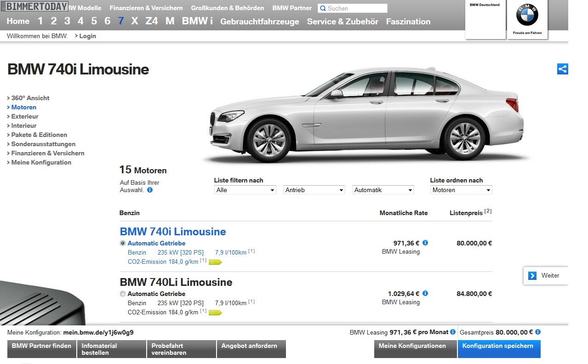Open Gebrauchtfahrzeuge in the main navigation

click(x=259, y=22)
